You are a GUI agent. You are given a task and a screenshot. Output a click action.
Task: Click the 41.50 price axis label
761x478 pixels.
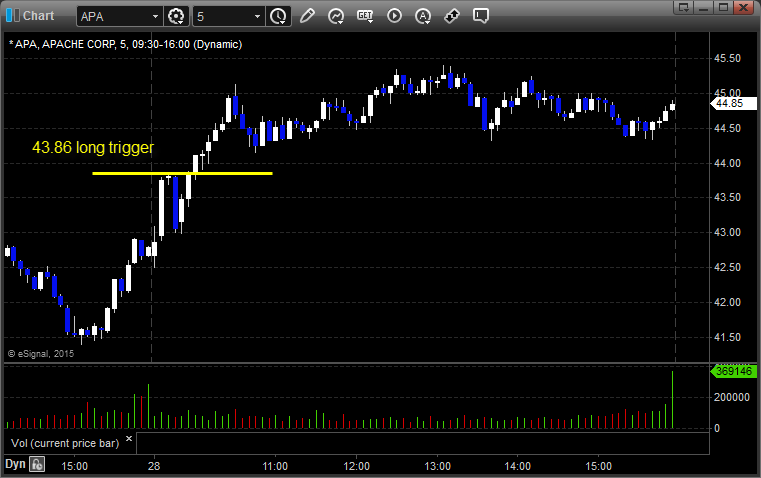[x=728, y=337]
